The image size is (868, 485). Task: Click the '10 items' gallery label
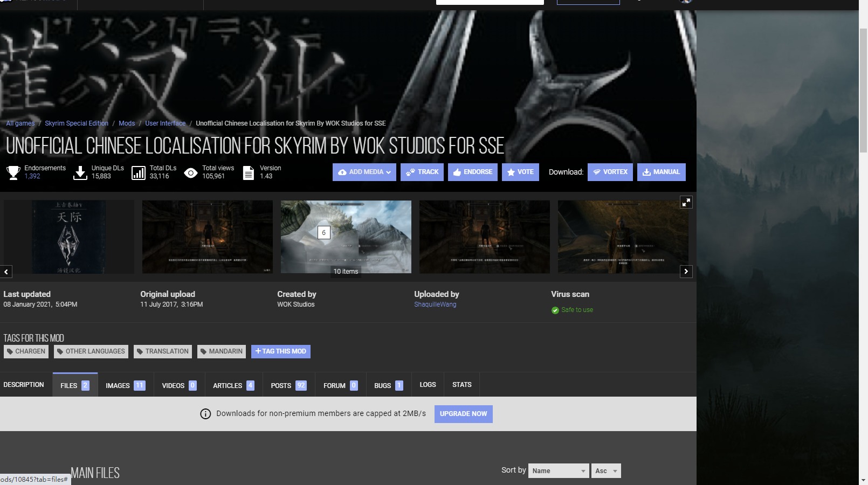click(x=346, y=272)
